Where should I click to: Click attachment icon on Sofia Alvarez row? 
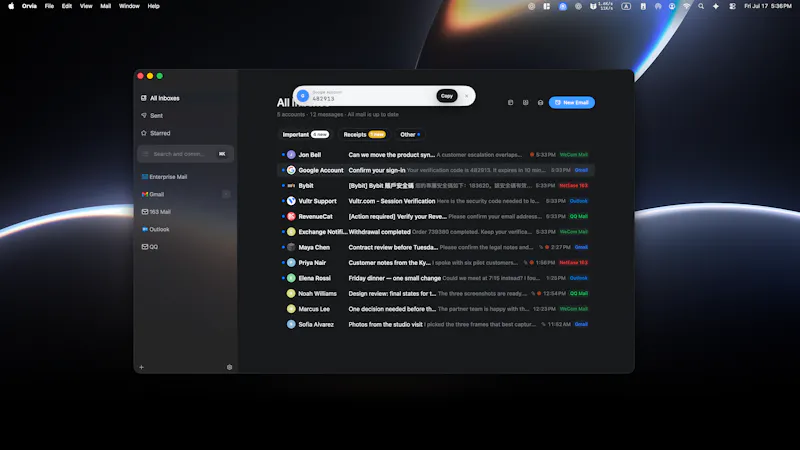[x=543, y=324]
